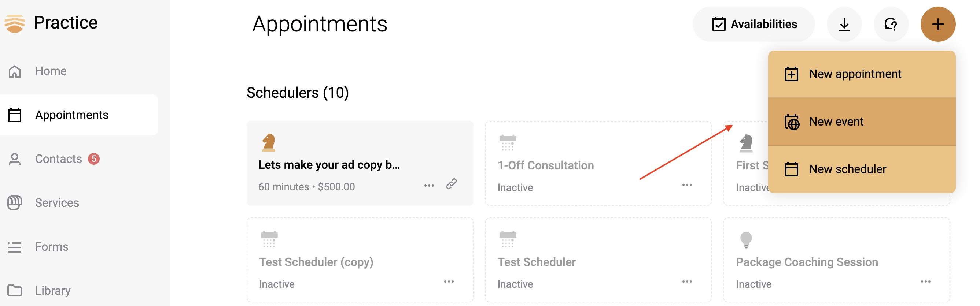This screenshot has width=980, height=306.
Task: Click the lightbulb icon on Package Coaching Session
Action: click(746, 240)
